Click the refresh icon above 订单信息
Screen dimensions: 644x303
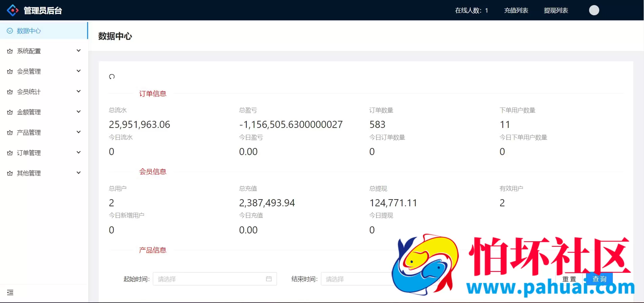click(x=112, y=77)
